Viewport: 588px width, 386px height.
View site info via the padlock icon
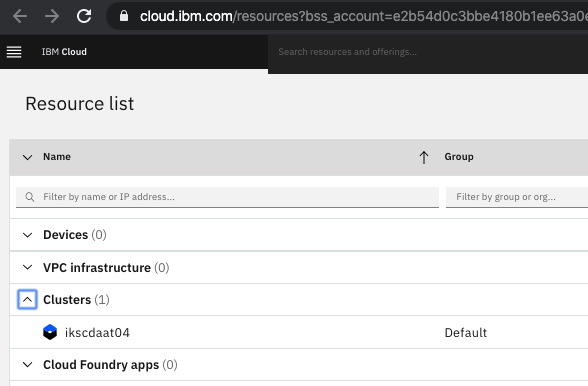pos(124,16)
